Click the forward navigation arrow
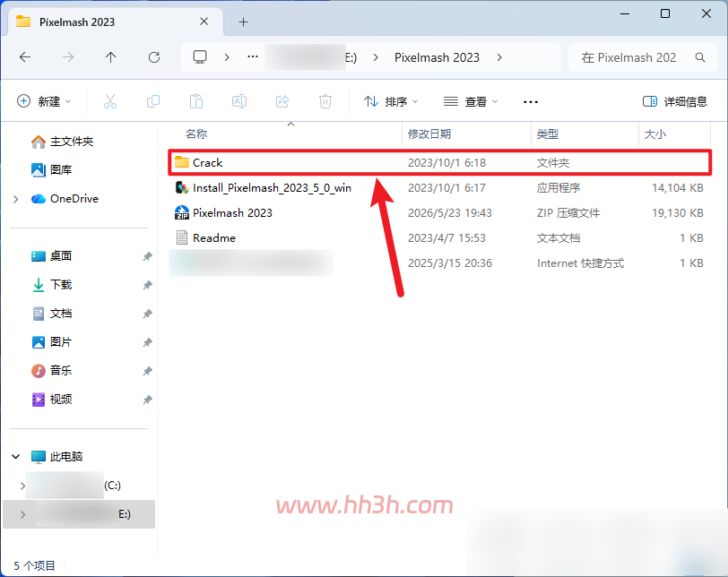The image size is (728, 577). (x=68, y=57)
